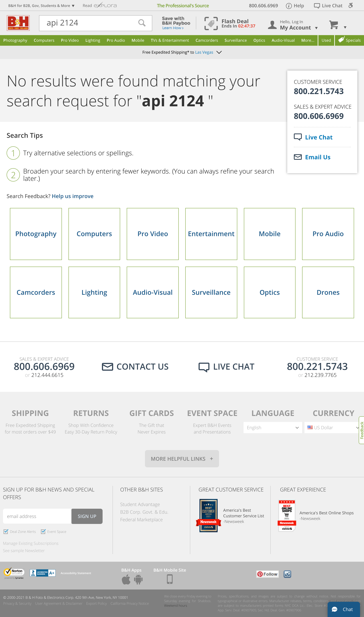The image size is (364, 617).
Task: Click the email address input field
Action: coord(37,516)
